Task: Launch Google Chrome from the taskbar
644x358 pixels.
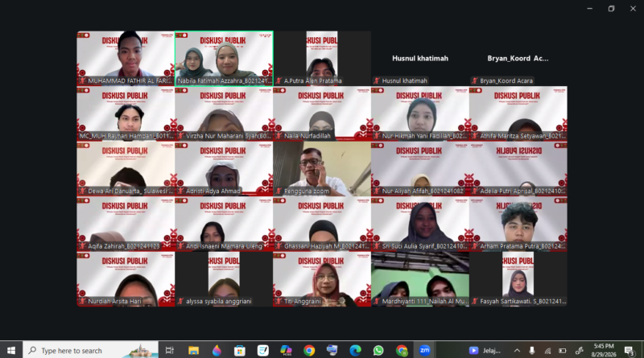Action: tap(309, 351)
